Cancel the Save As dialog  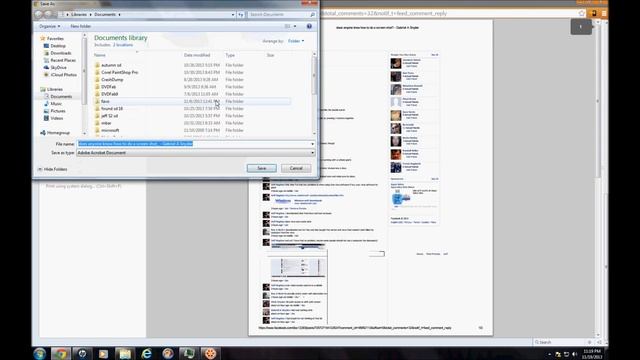296,168
